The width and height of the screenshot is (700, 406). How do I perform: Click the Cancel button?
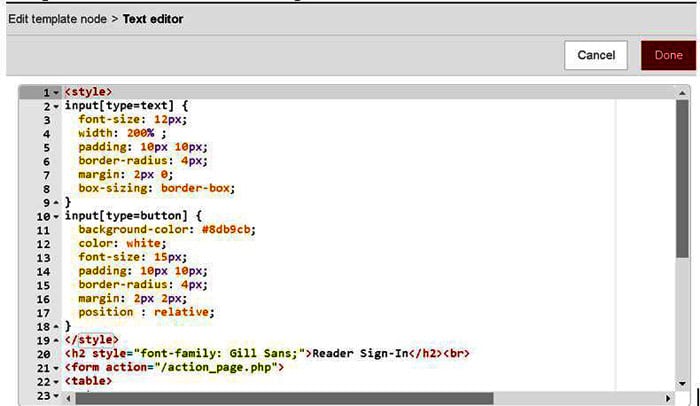click(596, 55)
